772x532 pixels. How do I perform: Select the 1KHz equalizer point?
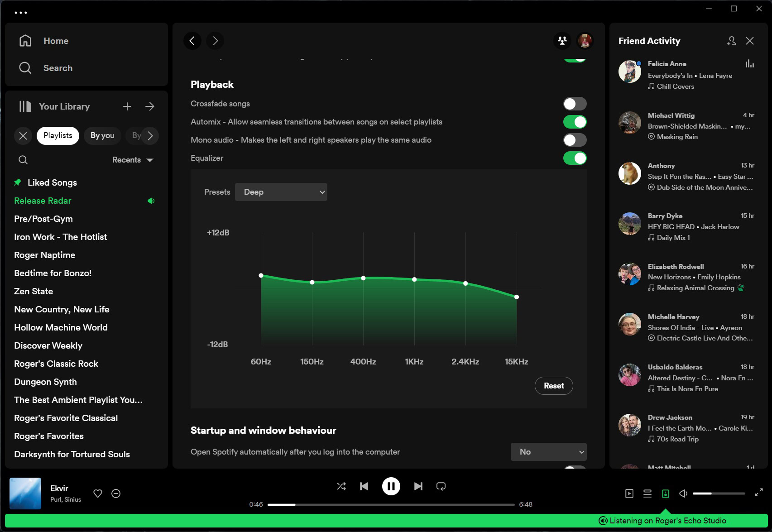414,279
